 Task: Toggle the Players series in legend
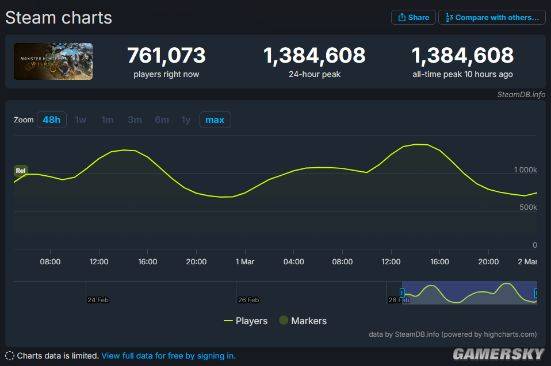click(x=246, y=321)
